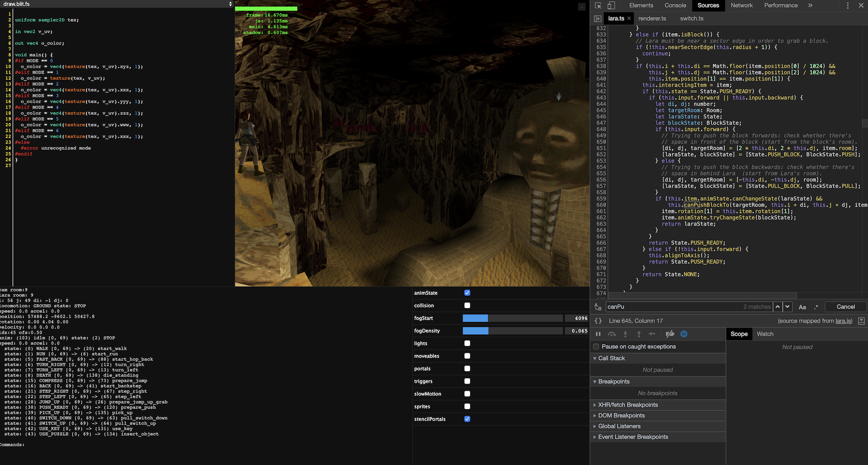The image size is (868, 465).
Task: Click the Commands: prompt line
Action: (x=12, y=445)
